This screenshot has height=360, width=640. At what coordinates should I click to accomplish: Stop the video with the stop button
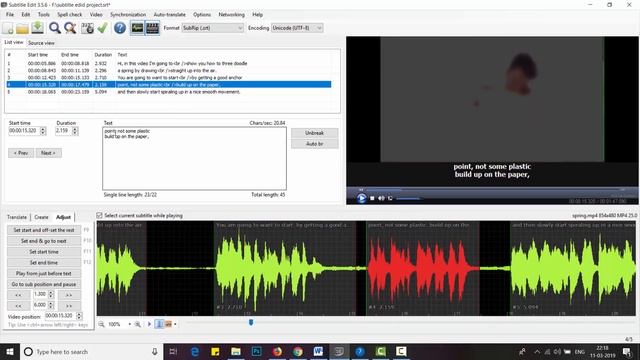point(372,198)
